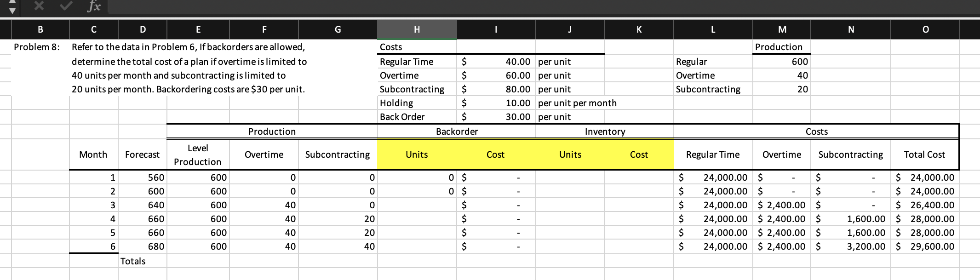Click the Problem 8 label cell
This screenshot has width=980, height=280.
36,46
